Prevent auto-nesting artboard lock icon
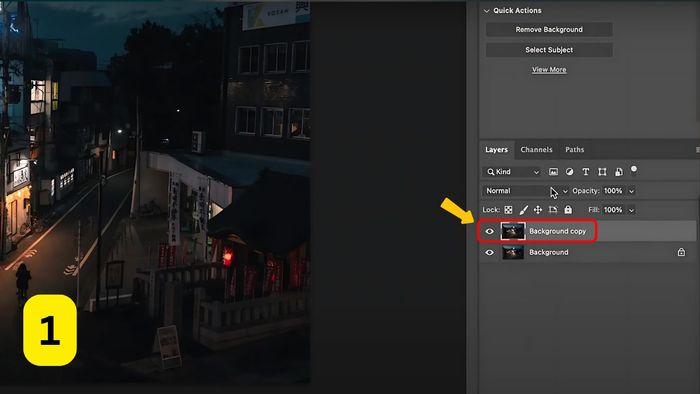The width and height of the screenshot is (700, 394). point(553,210)
